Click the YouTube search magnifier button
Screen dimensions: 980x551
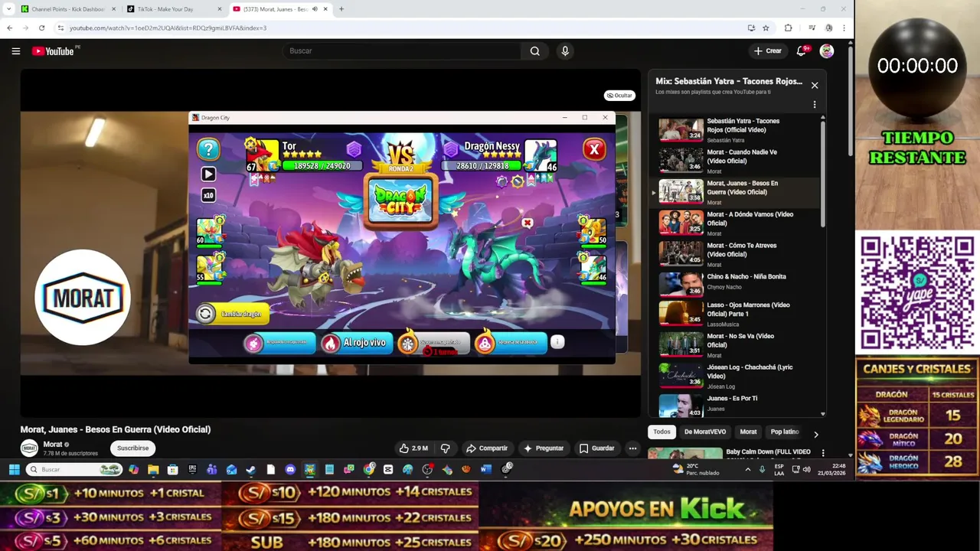[535, 51]
